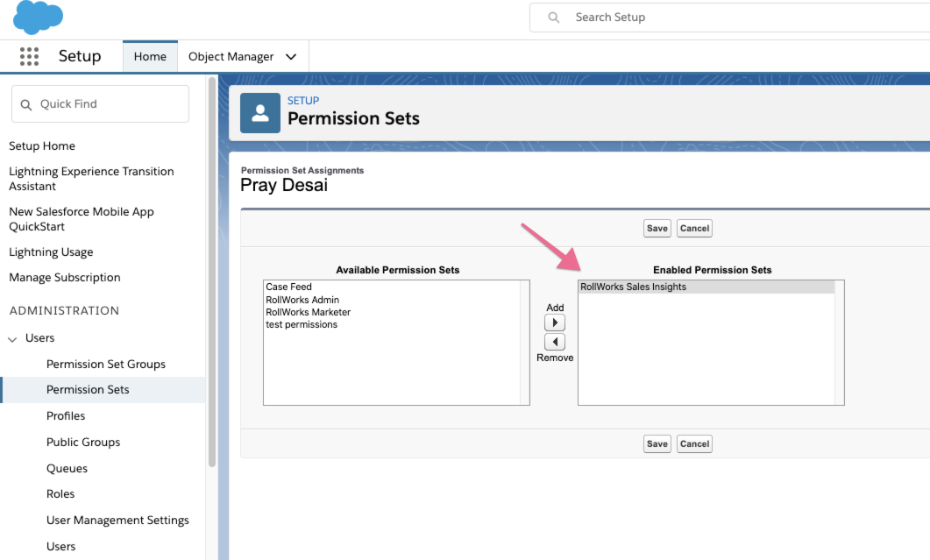Open Public Groups

point(83,442)
